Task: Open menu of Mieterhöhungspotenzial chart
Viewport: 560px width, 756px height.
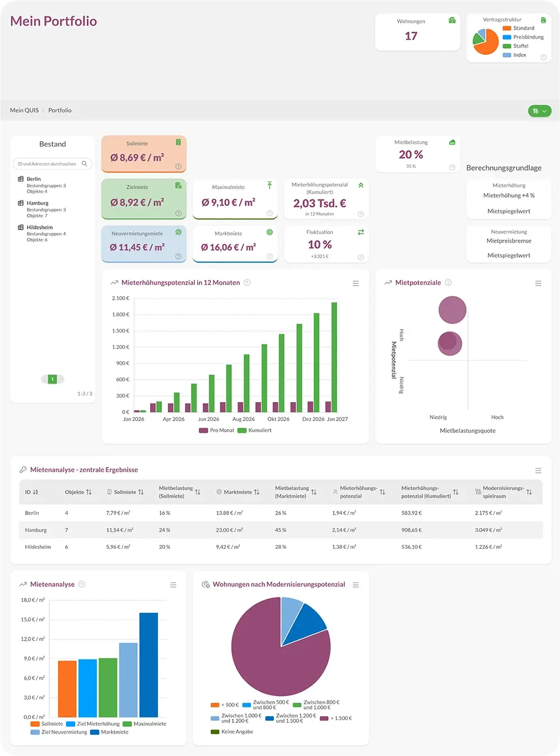Action: coord(356,284)
